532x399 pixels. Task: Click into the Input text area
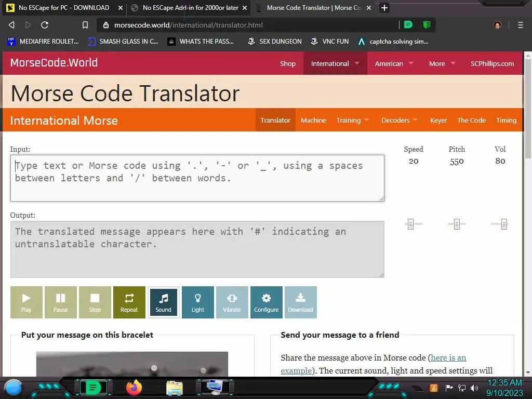pyautogui.click(x=197, y=178)
